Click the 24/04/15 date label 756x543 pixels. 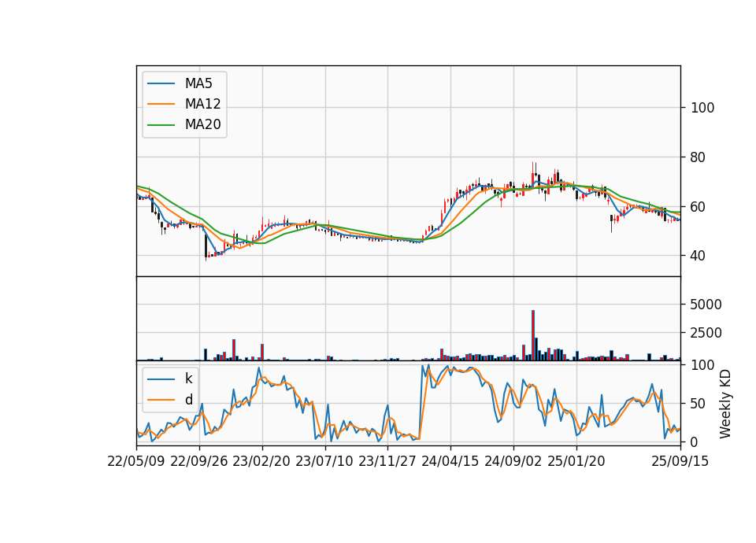(450, 461)
